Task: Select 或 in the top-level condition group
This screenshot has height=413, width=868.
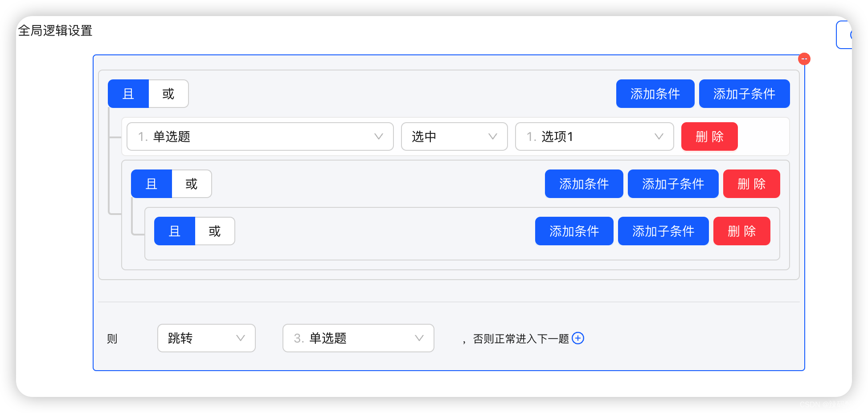Action: click(168, 94)
